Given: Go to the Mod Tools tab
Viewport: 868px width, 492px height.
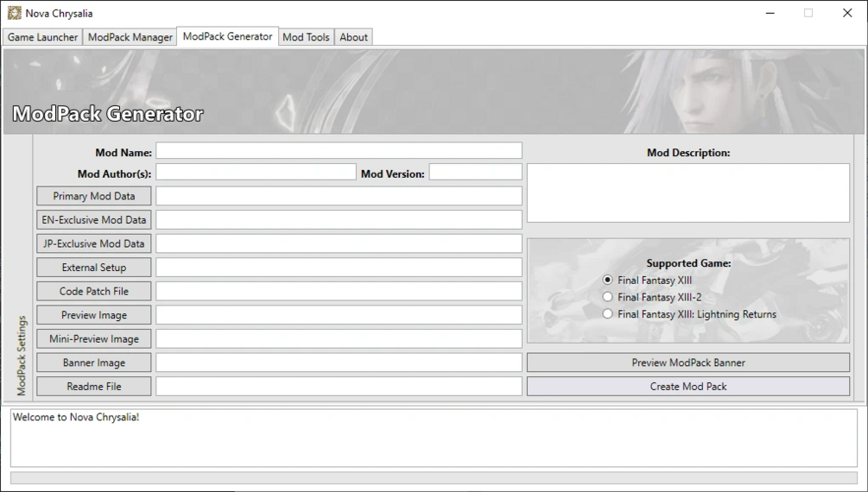Looking at the screenshot, I should pos(306,37).
